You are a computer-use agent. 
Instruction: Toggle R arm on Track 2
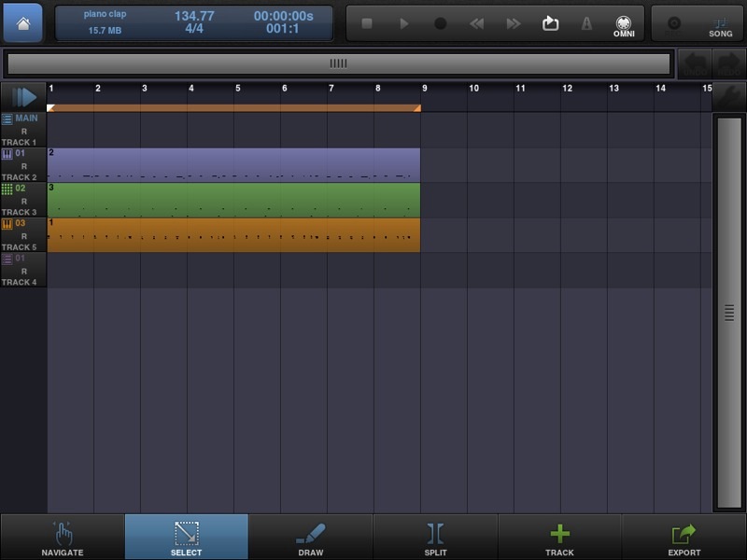click(24, 166)
